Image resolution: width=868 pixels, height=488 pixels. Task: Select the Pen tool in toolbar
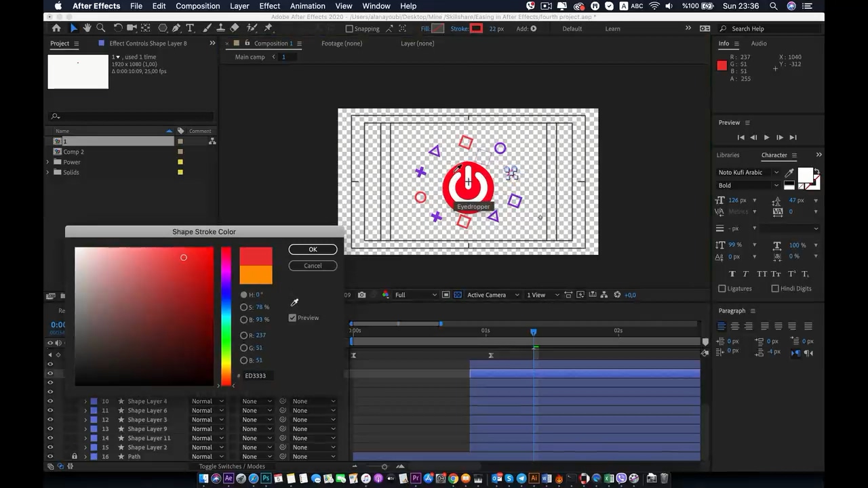[x=176, y=28]
